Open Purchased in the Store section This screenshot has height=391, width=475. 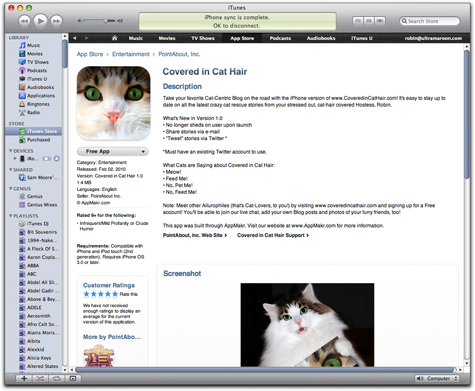[x=33, y=140]
